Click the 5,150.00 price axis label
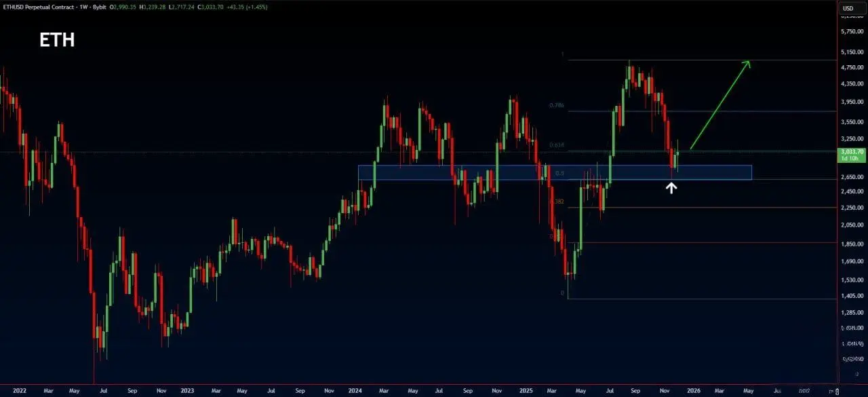 [x=852, y=52]
